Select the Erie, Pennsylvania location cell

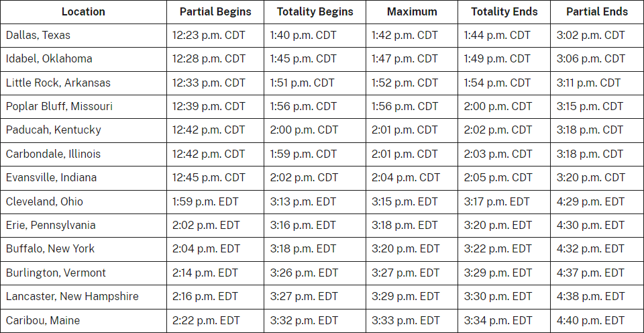(83, 226)
